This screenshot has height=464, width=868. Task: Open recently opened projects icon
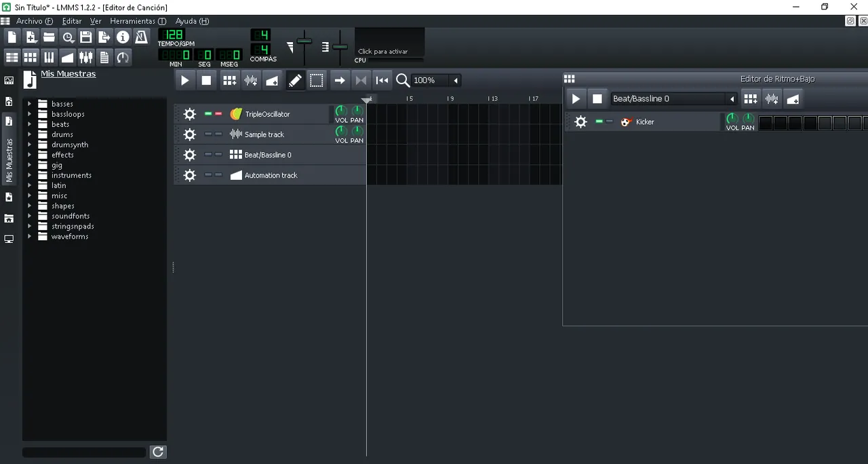(68, 37)
